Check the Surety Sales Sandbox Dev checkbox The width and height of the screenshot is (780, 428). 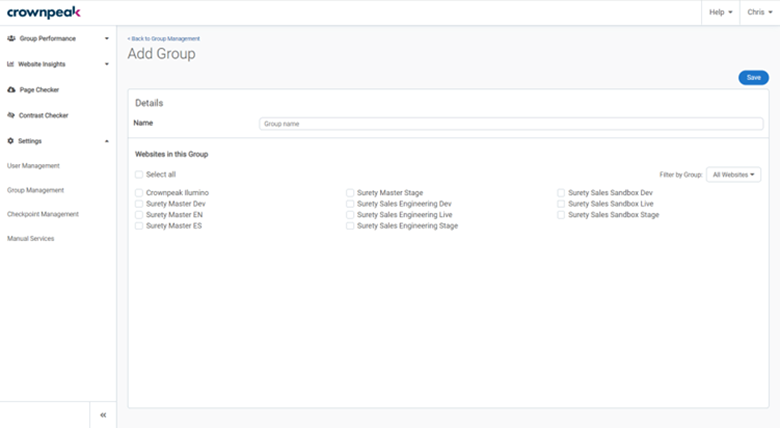click(561, 193)
